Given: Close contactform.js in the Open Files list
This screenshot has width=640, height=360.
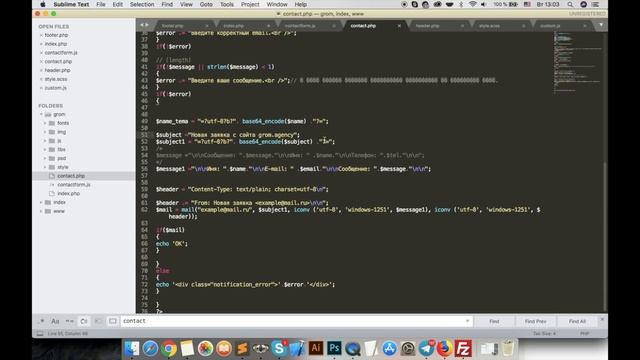Looking at the screenshot, I should pyautogui.click(x=41, y=53).
